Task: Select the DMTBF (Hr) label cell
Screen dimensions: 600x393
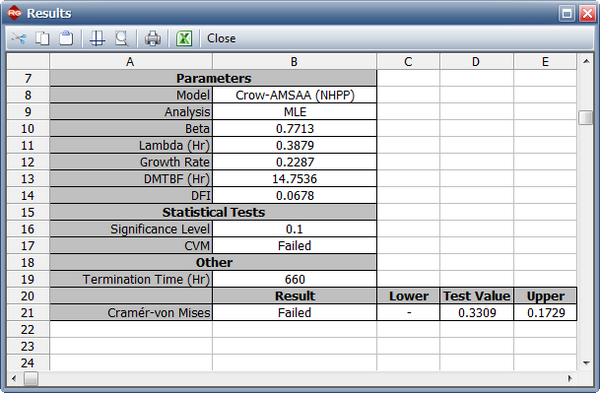Action: 131,179
